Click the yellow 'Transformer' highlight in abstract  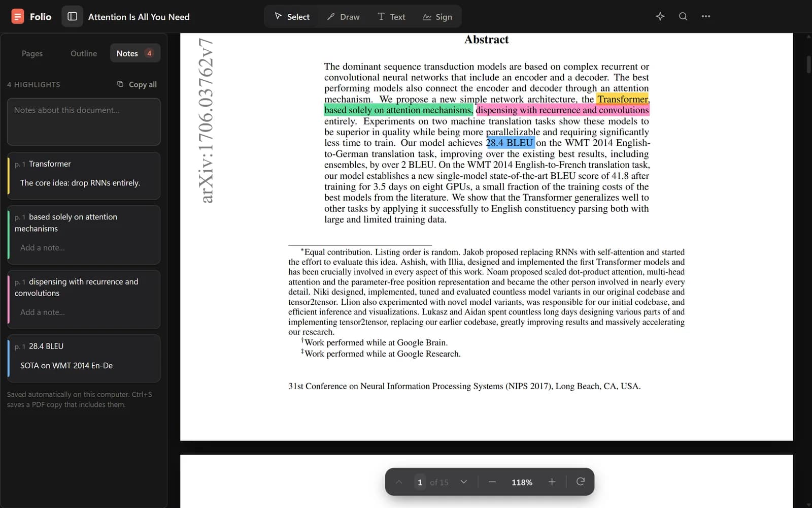tap(623, 99)
